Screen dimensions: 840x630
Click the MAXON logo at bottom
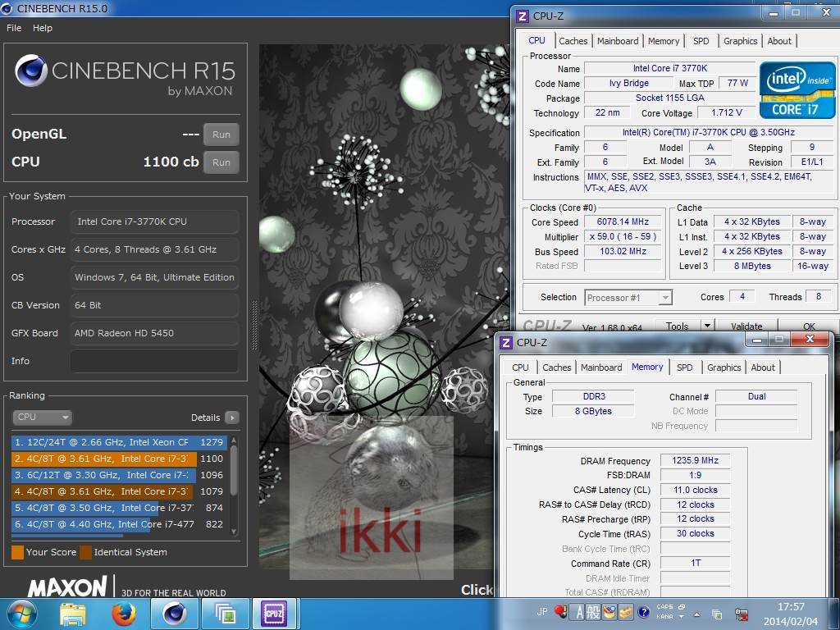coord(67,587)
